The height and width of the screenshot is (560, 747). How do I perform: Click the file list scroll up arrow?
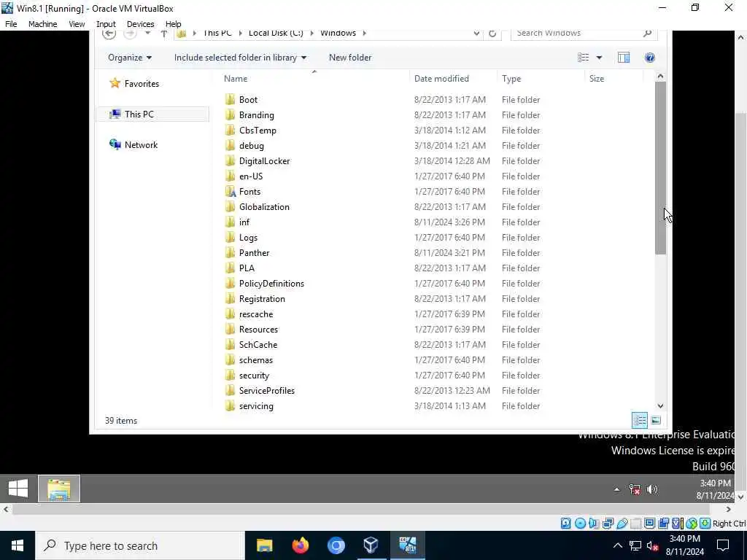(x=659, y=76)
